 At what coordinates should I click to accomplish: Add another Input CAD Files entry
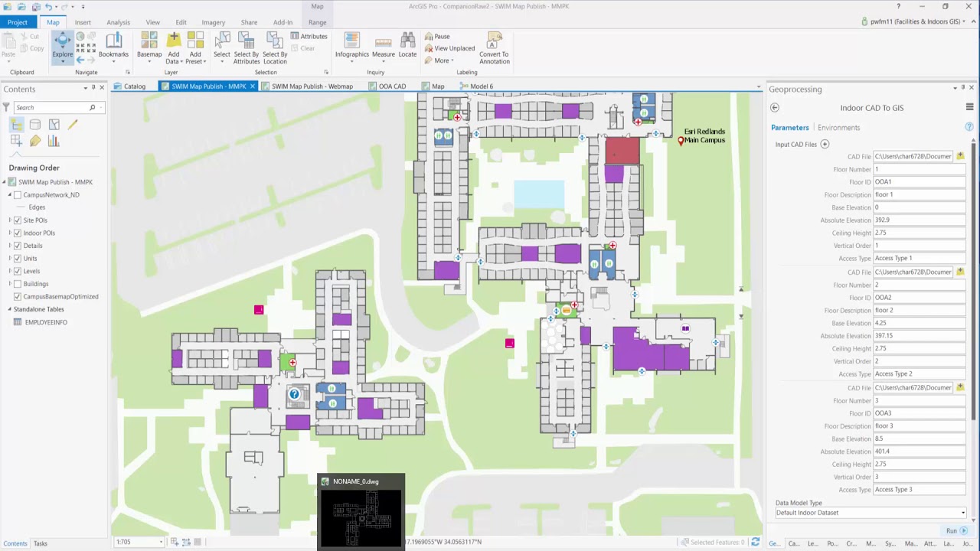(825, 145)
